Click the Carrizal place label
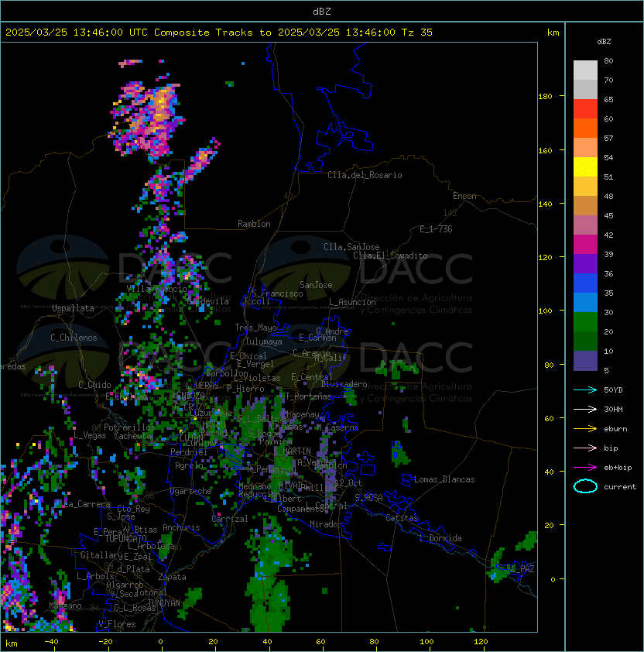The width and height of the screenshot is (644, 652). pyautogui.click(x=229, y=519)
